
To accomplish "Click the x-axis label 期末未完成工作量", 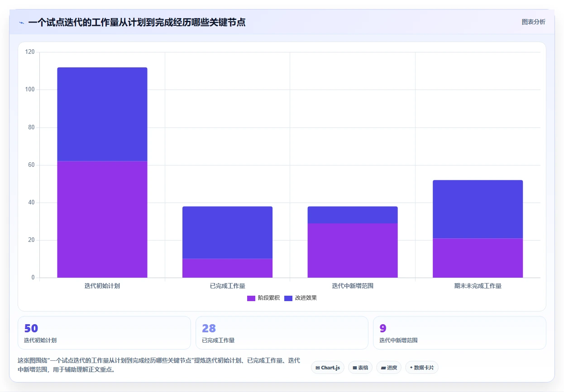I will tap(478, 286).
